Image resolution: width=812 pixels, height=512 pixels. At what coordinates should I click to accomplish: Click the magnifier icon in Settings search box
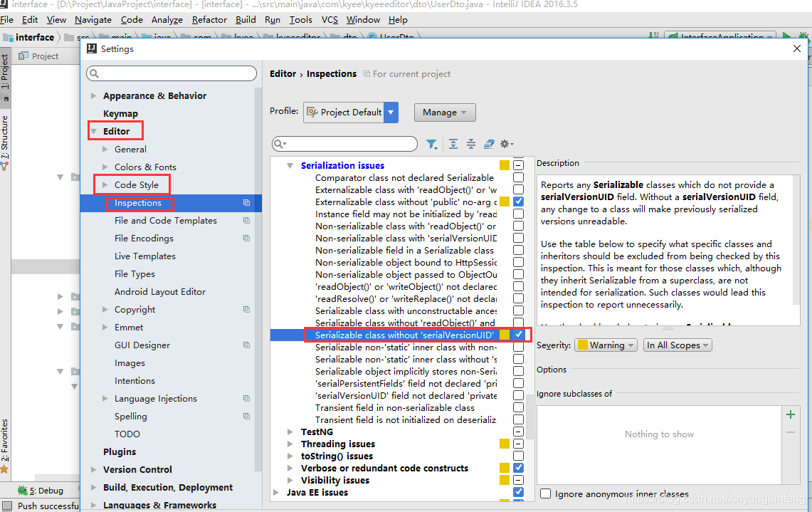(x=94, y=73)
